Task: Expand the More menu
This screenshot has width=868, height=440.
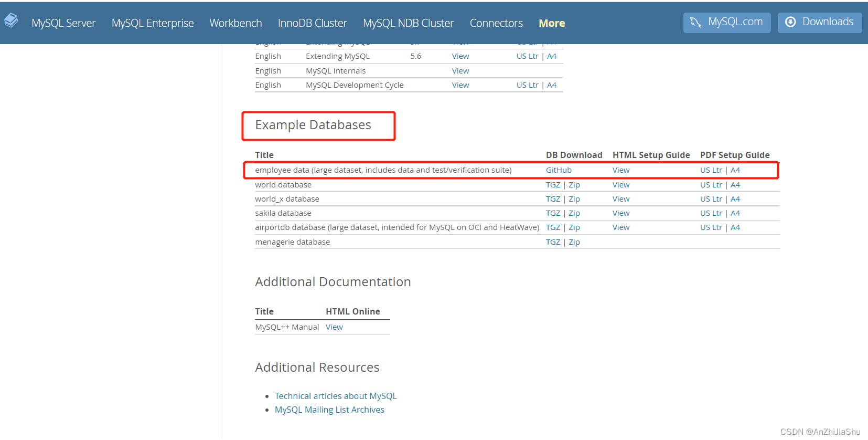Action: [552, 23]
